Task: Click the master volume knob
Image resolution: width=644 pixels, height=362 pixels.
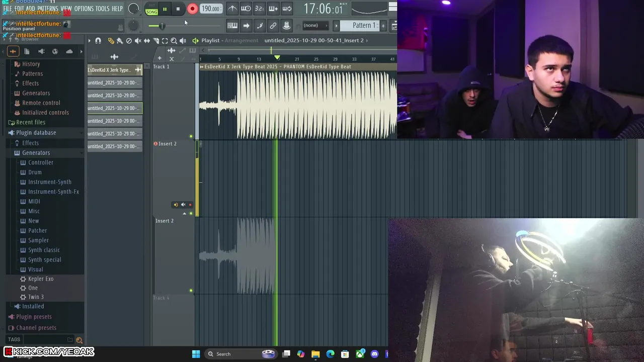Action: [133, 9]
